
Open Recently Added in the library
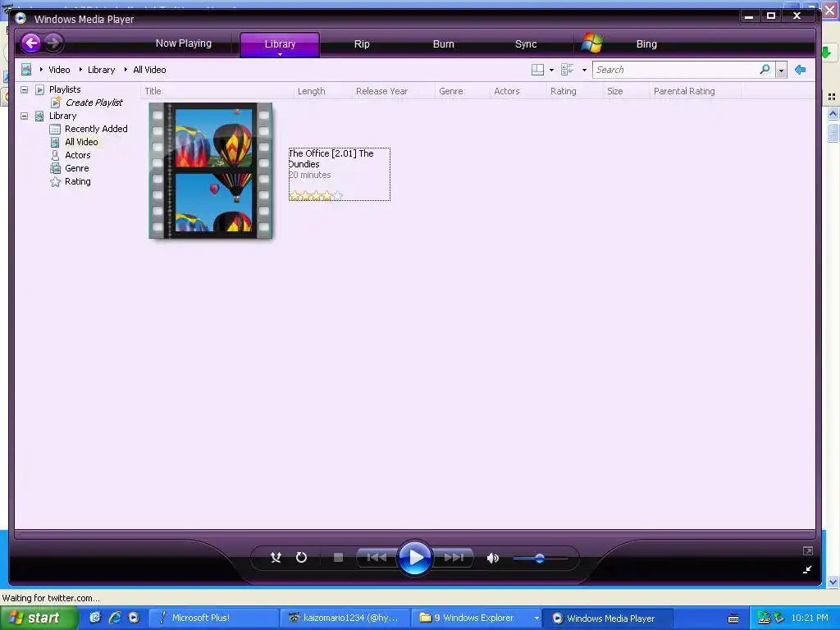click(x=96, y=129)
